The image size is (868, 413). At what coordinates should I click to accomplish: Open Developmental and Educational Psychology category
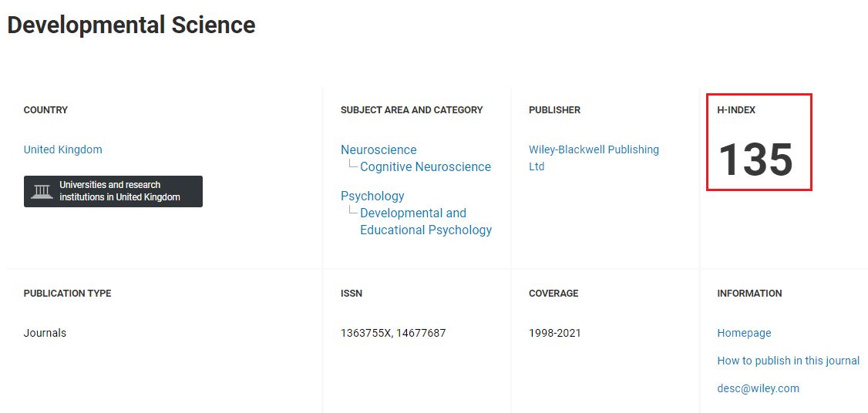pyautogui.click(x=426, y=221)
